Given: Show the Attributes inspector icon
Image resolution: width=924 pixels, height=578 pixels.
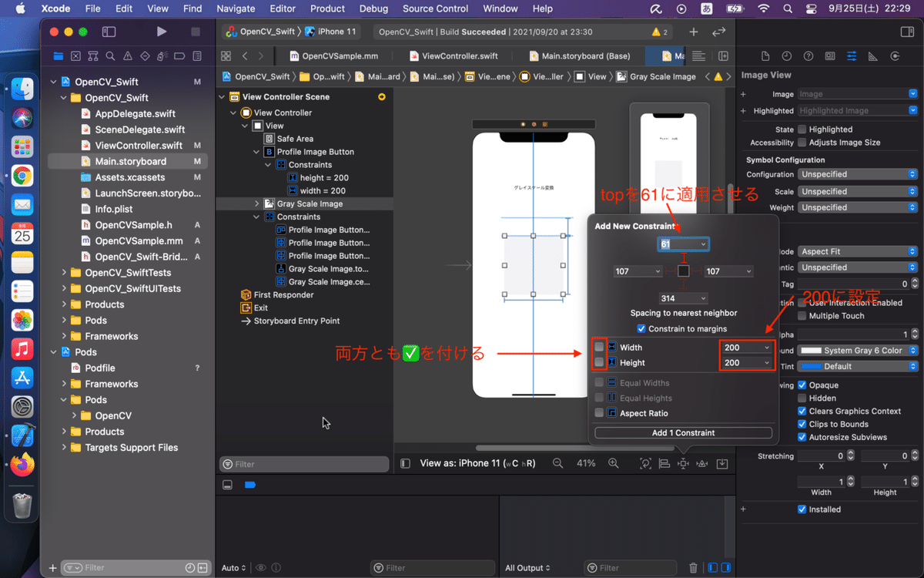Looking at the screenshot, I should [x=852, y=56].
